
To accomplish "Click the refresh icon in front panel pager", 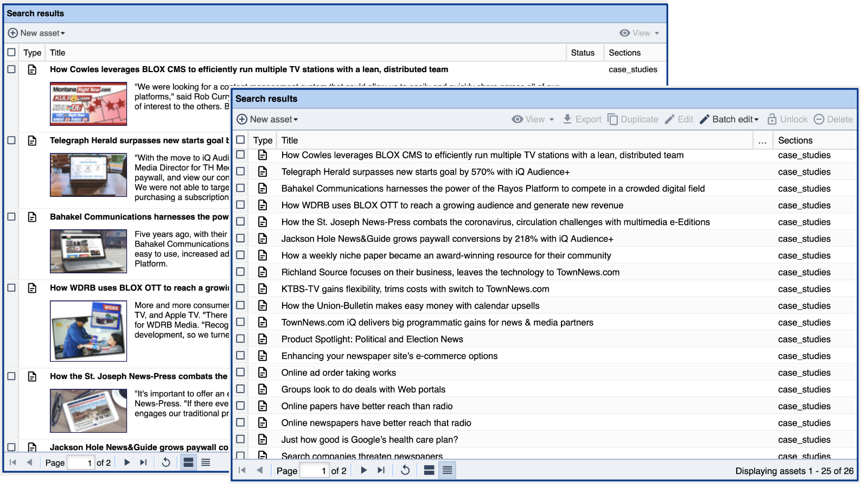I will point(405,470).
